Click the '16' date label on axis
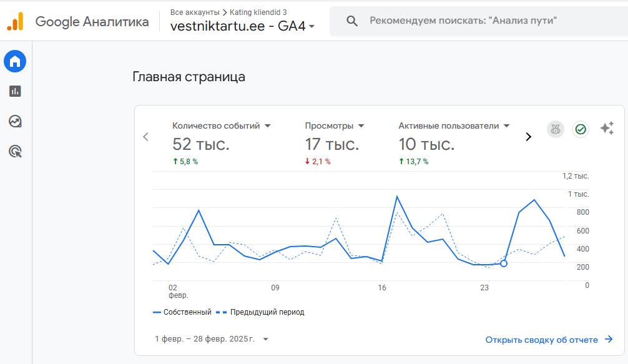The width and height of the screenshot is (628, 364). (382, 287)
